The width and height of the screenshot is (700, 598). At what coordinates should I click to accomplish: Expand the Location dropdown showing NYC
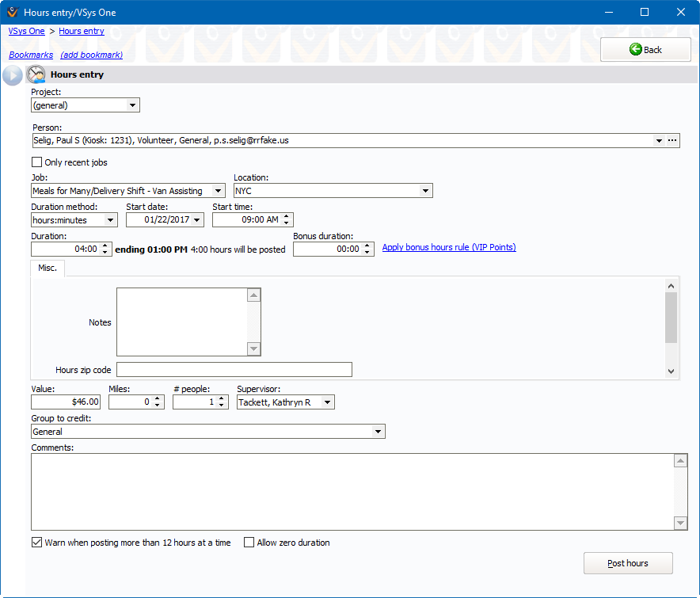click(x=425, y=191)
